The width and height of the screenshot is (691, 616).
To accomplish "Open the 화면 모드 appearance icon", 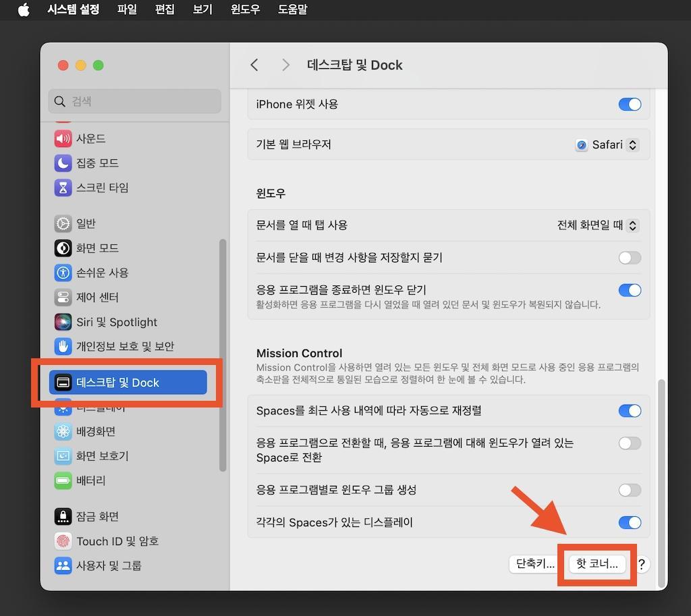I will [x=63, y=248].
